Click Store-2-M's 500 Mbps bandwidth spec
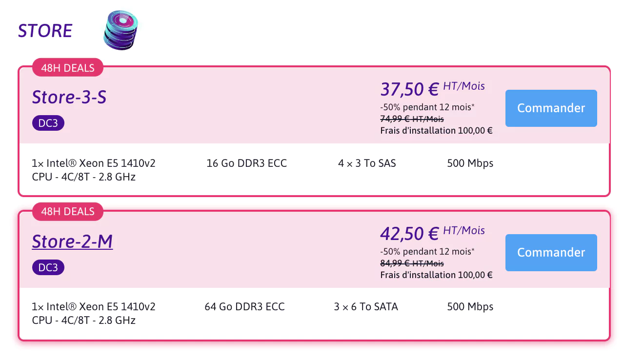The height and width of the screenshot is (361, 644). [470, 307]
